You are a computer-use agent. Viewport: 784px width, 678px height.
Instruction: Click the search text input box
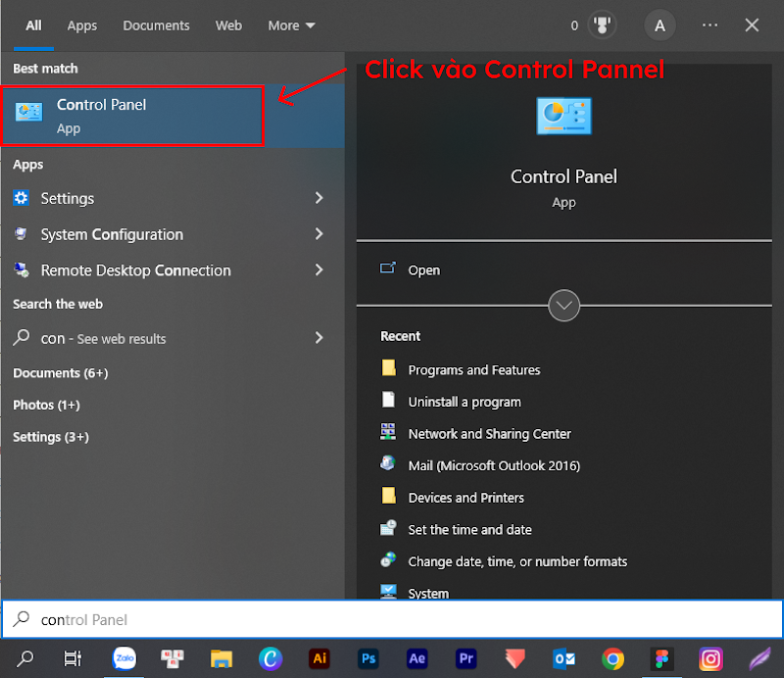[392, 619]
